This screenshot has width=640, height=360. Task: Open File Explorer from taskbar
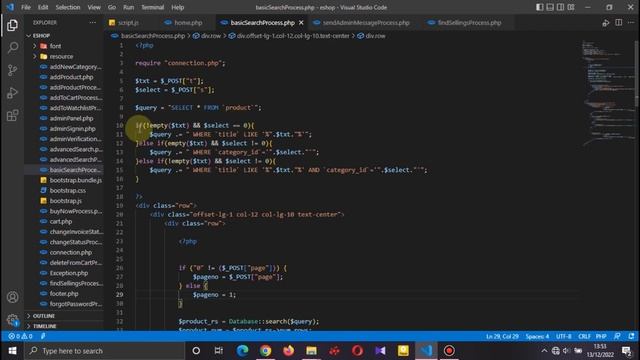311,351
